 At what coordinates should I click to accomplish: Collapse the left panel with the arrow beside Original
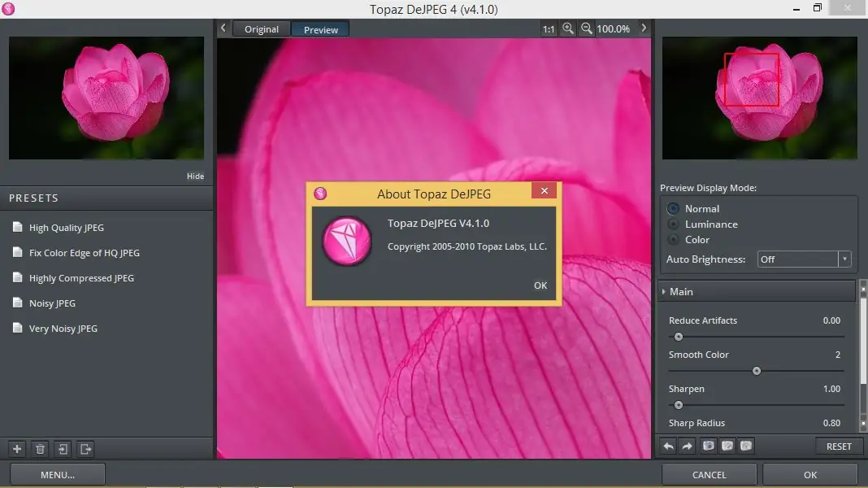point(223,28)
